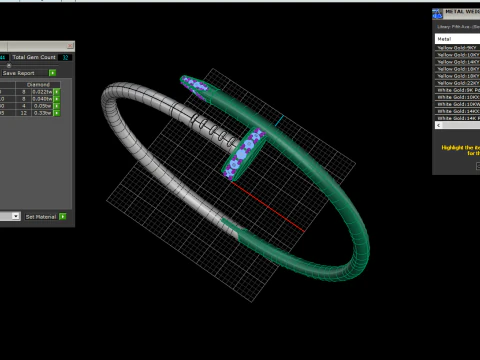Click the Total Gem Count label
The image size is (480, 360).
coord(34,57)
